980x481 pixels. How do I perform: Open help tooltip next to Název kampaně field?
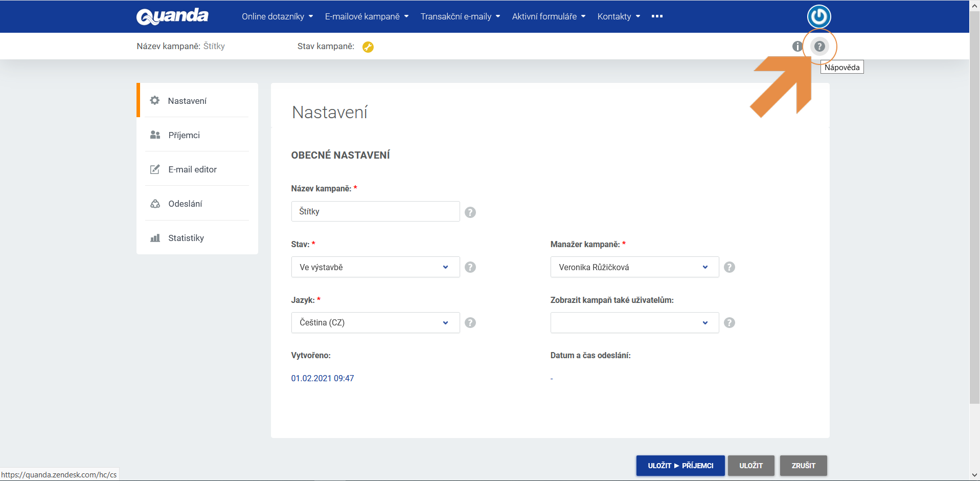tap(470, 212)
